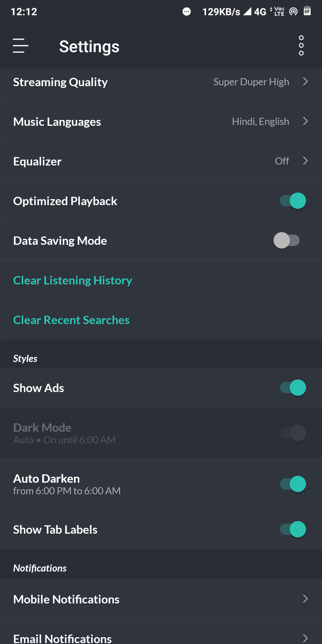The width and height of the screenshot is (322, 644).
Task: Tap the battery status icon
Action: (x=307, y=11)
